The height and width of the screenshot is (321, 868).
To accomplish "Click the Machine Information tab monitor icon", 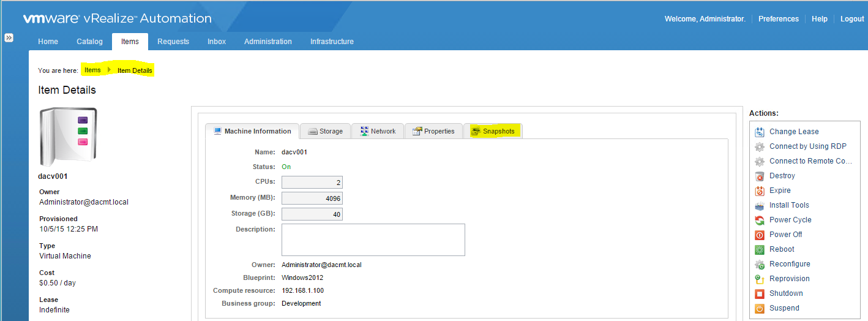I will coord(217,131).
